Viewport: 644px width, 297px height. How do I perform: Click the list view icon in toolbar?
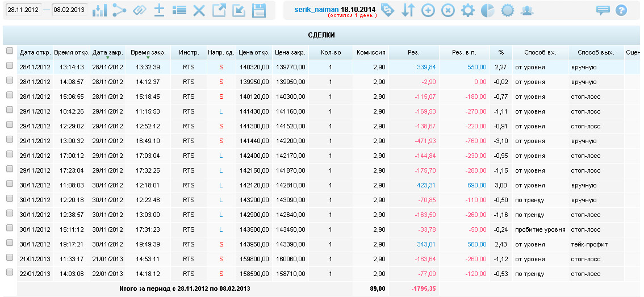[179, 10]
